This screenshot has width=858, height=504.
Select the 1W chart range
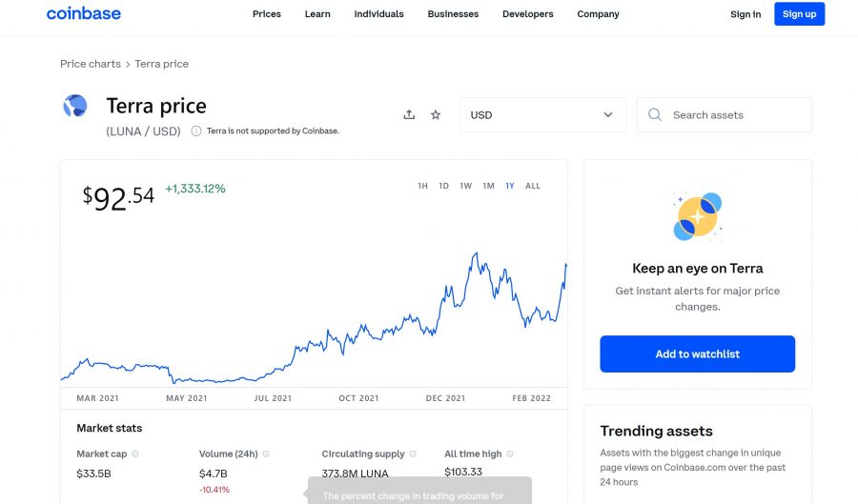(465, 186)
